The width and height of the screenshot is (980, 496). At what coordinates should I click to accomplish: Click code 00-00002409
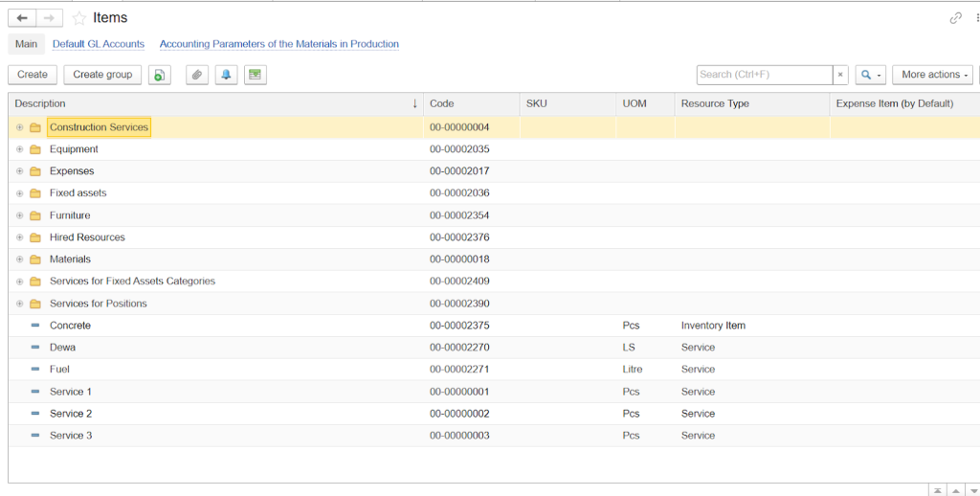(x=459, y=281)
